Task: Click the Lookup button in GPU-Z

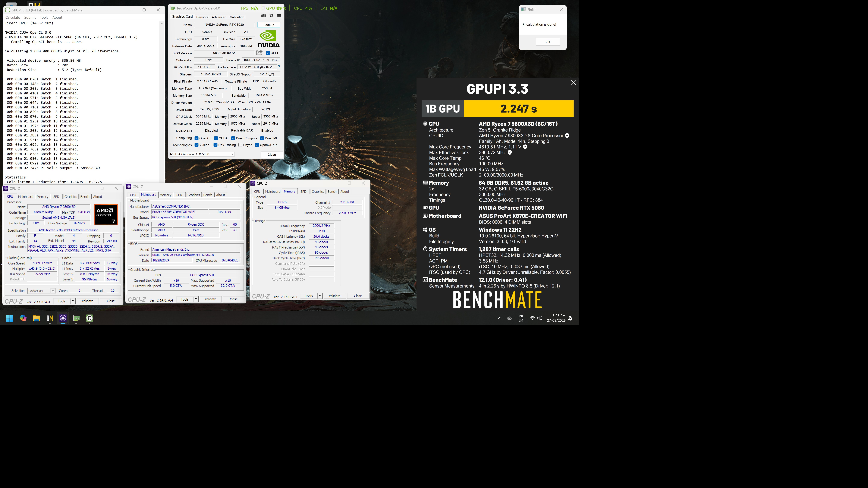Action: 269,25
